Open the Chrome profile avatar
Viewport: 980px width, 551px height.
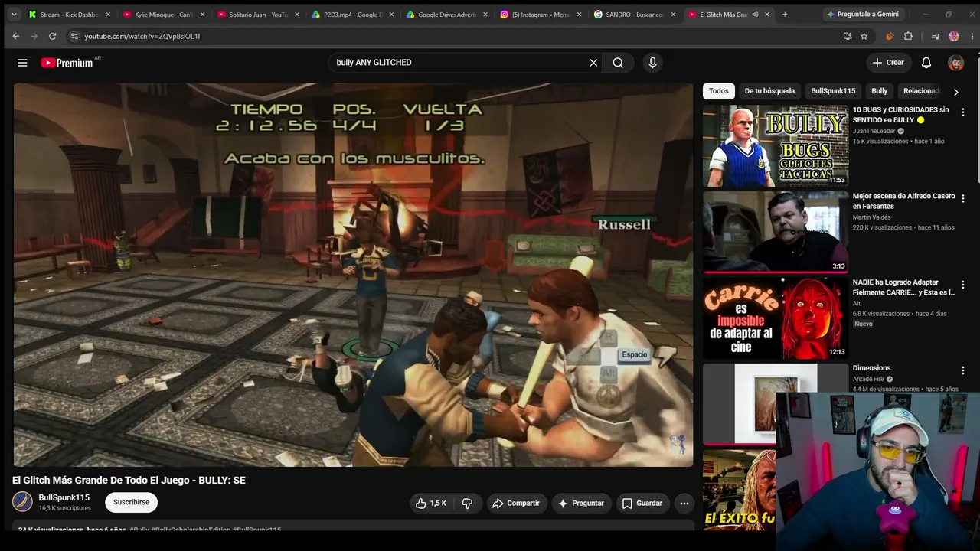(x=954, y=36)
